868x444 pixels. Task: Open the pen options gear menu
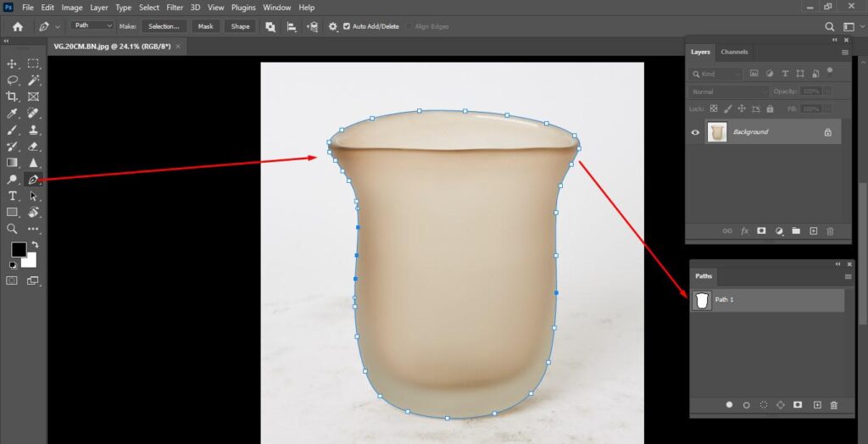(x=332, y=26)
